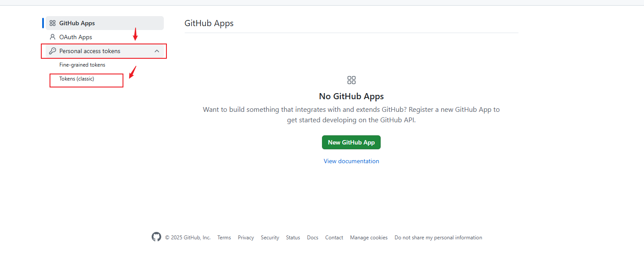Image resolution: width=644 pixels, height=255 pixels.
Task: Click the © 2025 GitHub, Inc. text
Action: tap(188, 238)
